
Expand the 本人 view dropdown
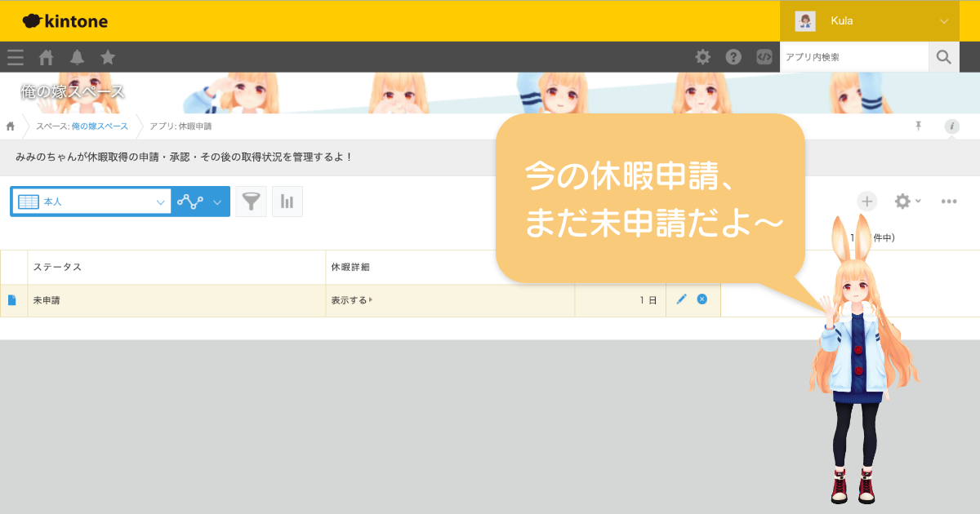click(x=160, y=202)
